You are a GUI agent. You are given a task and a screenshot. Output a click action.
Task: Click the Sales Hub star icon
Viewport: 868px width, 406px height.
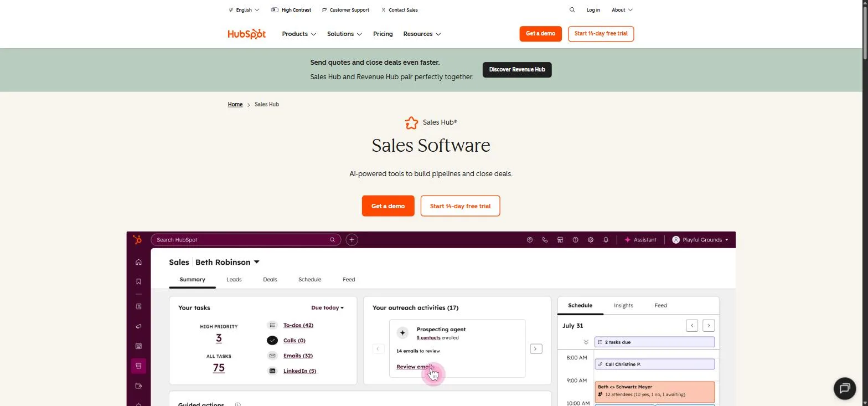pyautogui.click(x=411, y=122)
